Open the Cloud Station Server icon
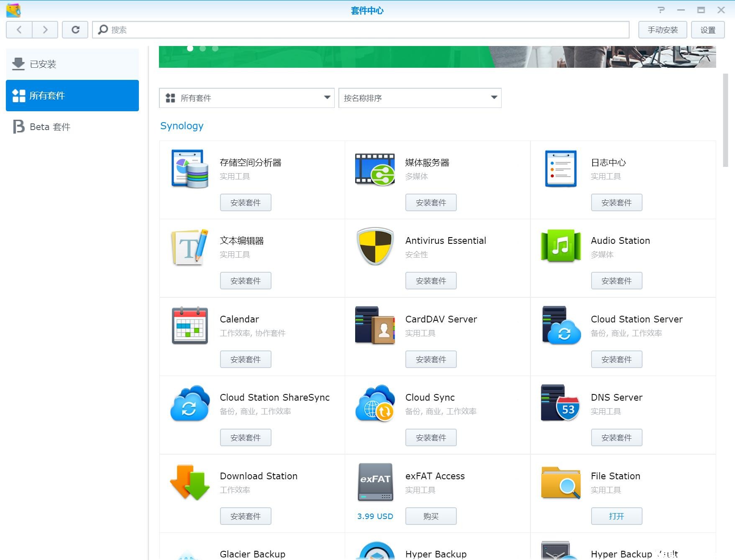The image size is (735, 560). pos(561,325)
